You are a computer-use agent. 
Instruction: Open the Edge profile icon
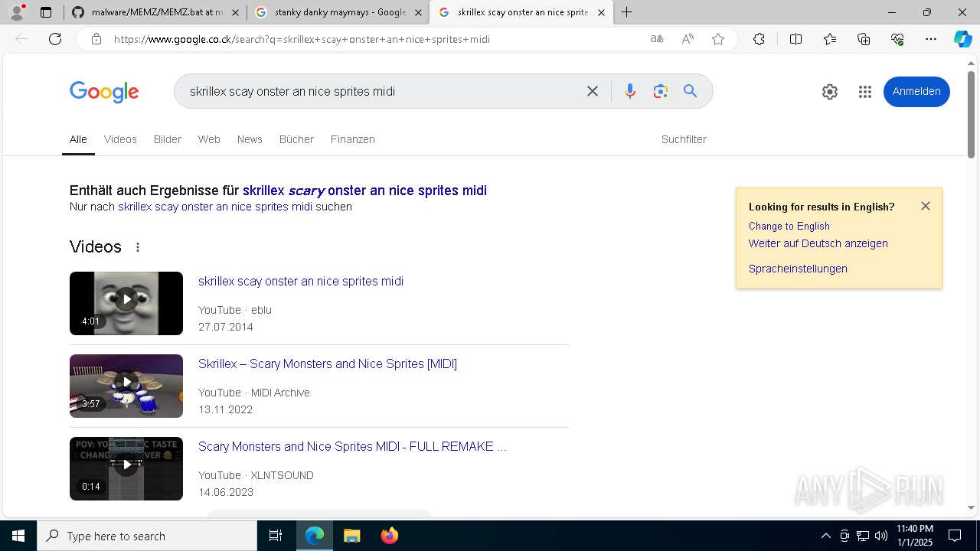pyautogui.click(x=17, y=11)
